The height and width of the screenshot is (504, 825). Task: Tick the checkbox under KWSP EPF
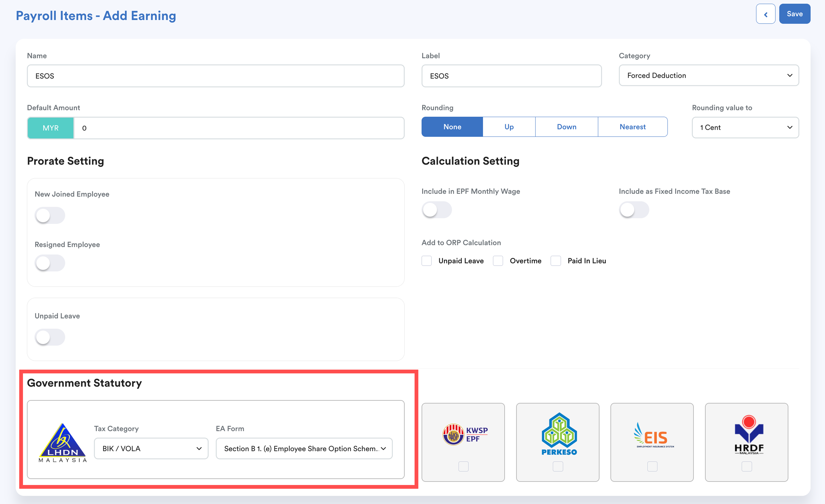(x=463, y=466)
